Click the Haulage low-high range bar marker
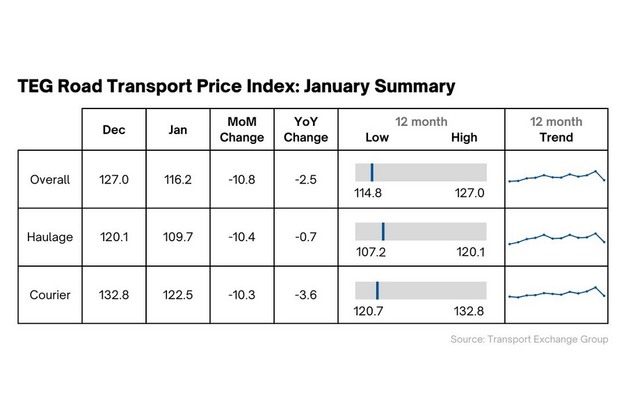This screenshot has width=626, height=417. [383, 231]
